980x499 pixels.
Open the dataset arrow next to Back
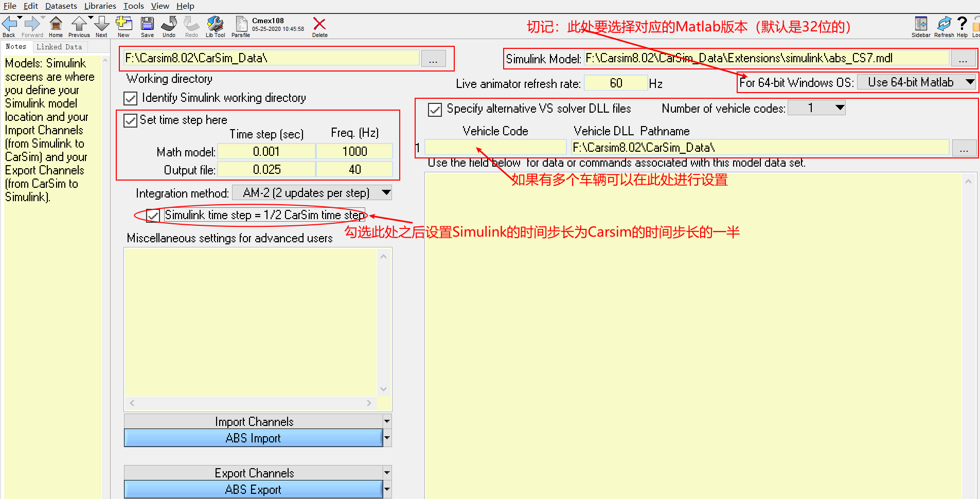20,18
